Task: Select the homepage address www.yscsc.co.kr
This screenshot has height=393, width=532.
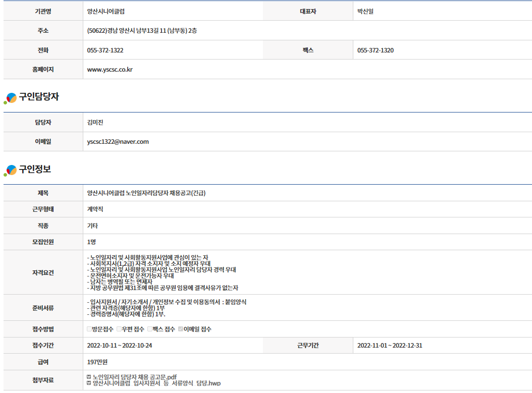Action: pyautogui.click(x=110, y=70)
